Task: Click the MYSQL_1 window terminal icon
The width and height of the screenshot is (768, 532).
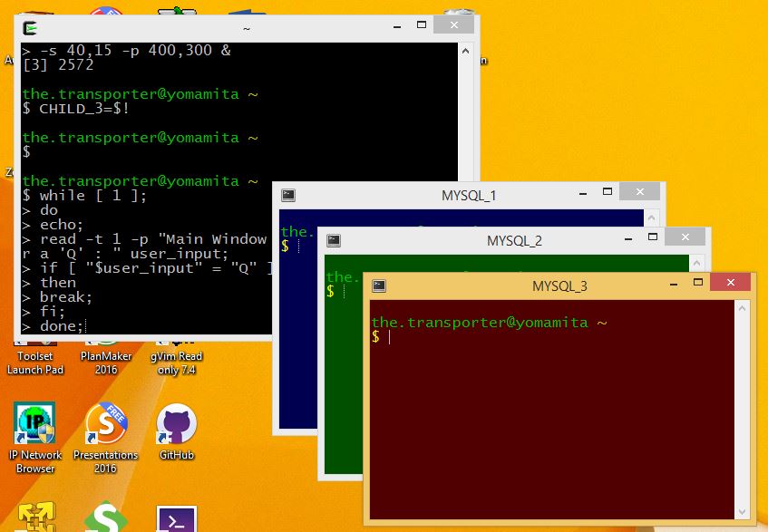Action: click(x=288, y=195)
